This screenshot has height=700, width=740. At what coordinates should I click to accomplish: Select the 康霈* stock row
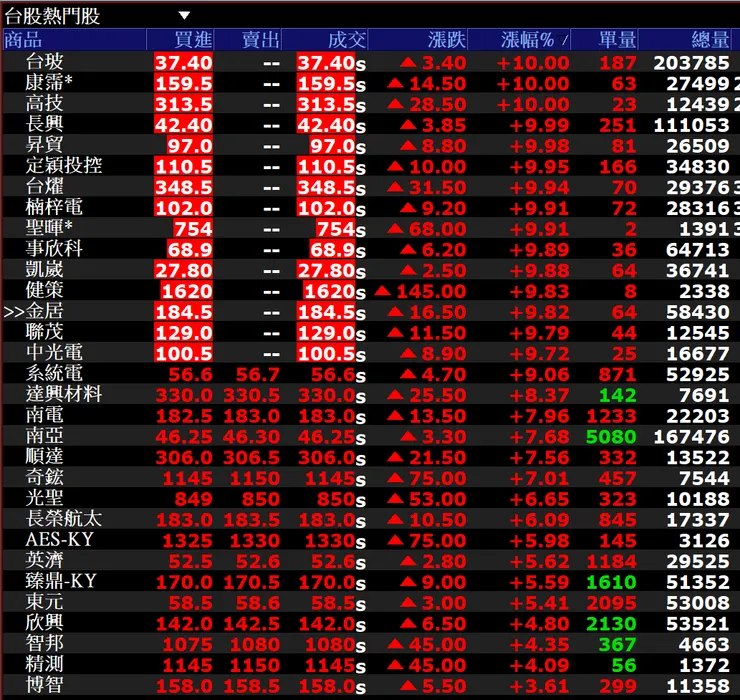tap(370, 83)
